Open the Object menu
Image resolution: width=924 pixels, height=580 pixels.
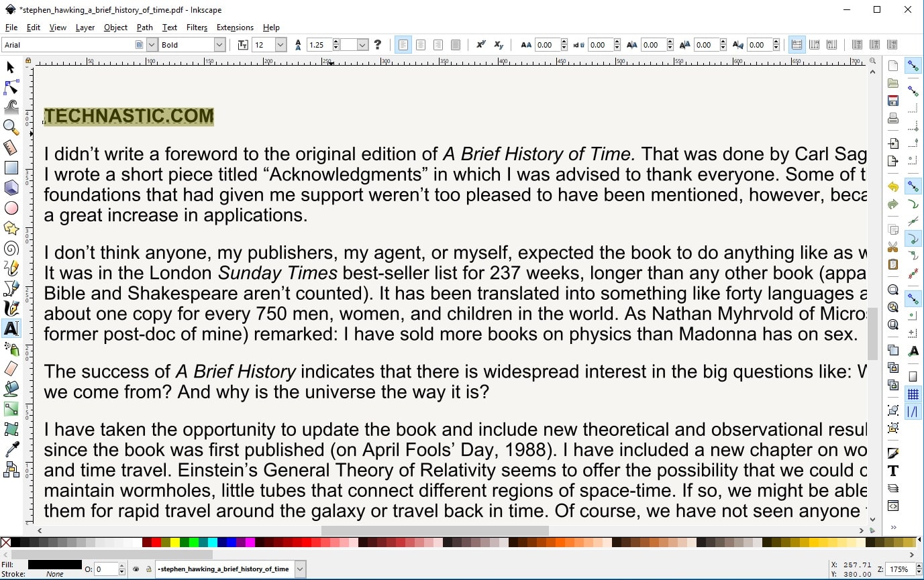tap(115, 27)
